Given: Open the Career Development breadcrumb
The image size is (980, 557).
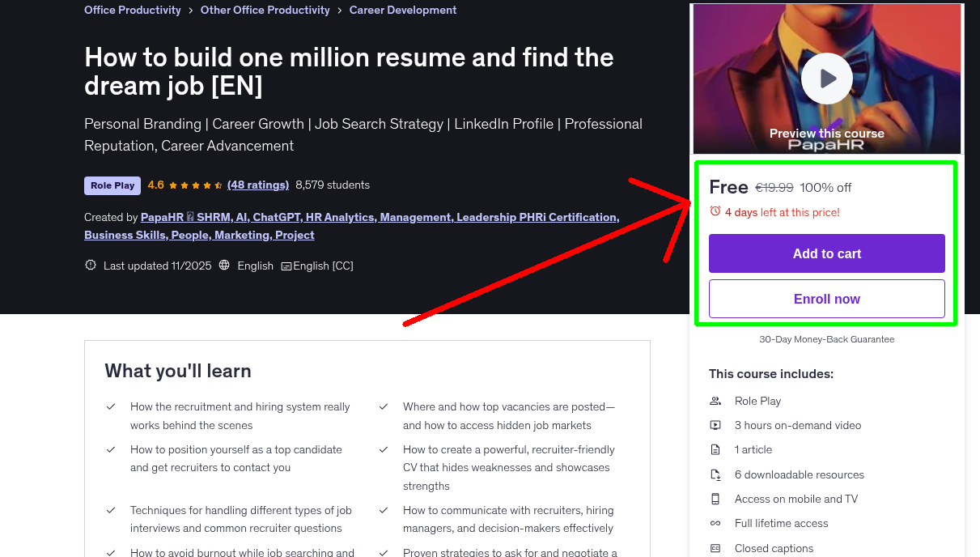Looking at the screenshot, I should (x=402, y=10).
